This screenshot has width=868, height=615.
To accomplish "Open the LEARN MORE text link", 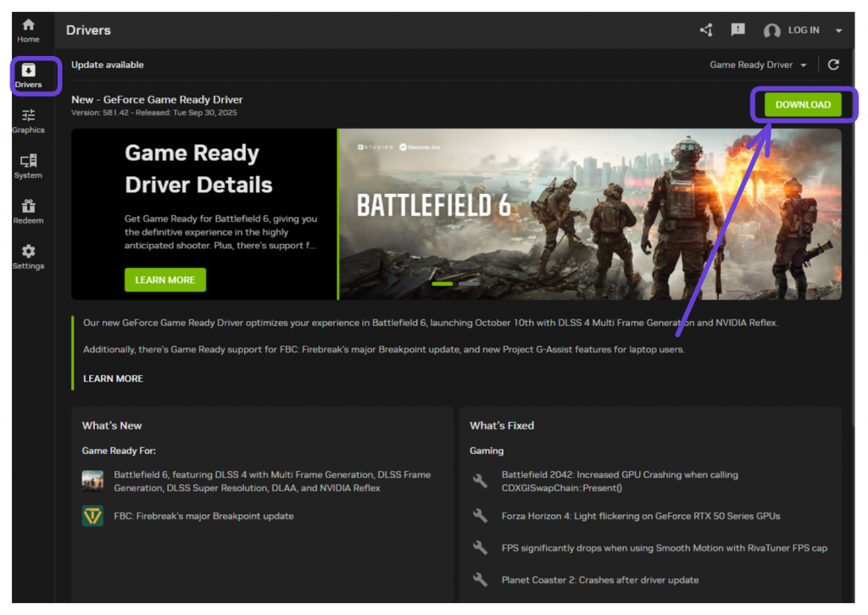I will click(x=113, y=379).
